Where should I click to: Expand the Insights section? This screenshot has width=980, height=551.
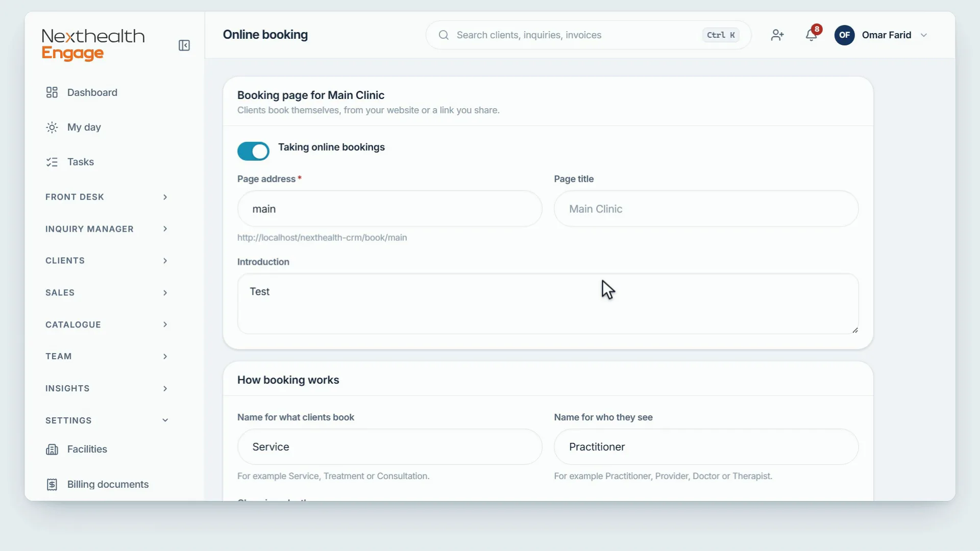pyautogui.click(x=107, y=389)
